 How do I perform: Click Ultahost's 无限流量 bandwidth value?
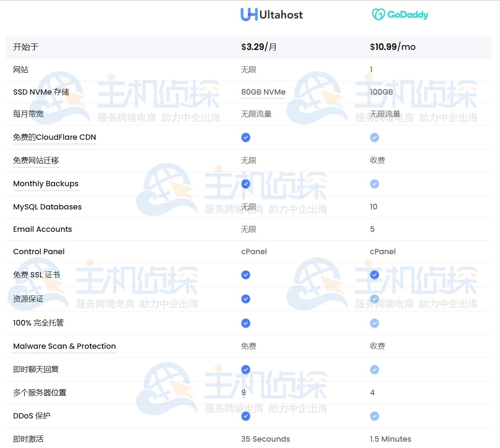tap(256, 114)
